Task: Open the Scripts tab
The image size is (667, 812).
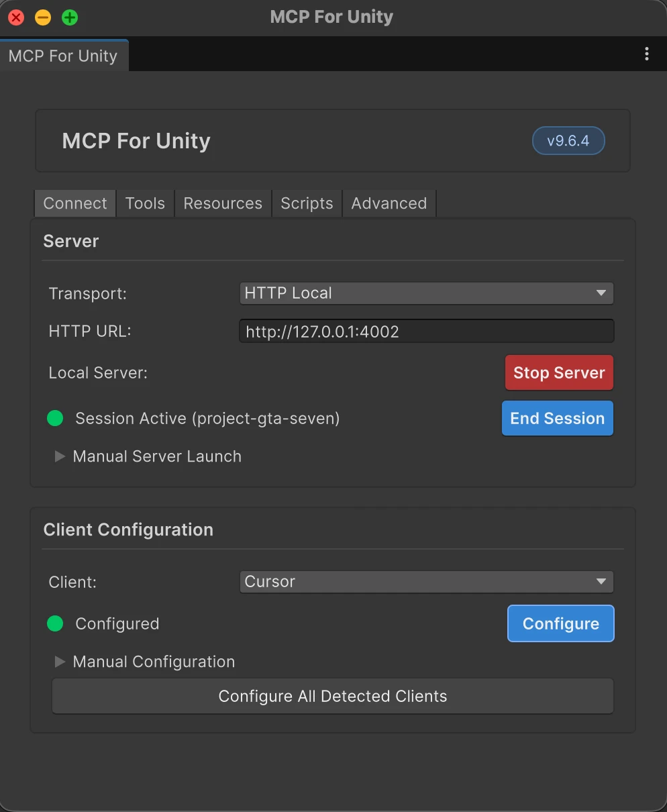Action: click(307, 203)
